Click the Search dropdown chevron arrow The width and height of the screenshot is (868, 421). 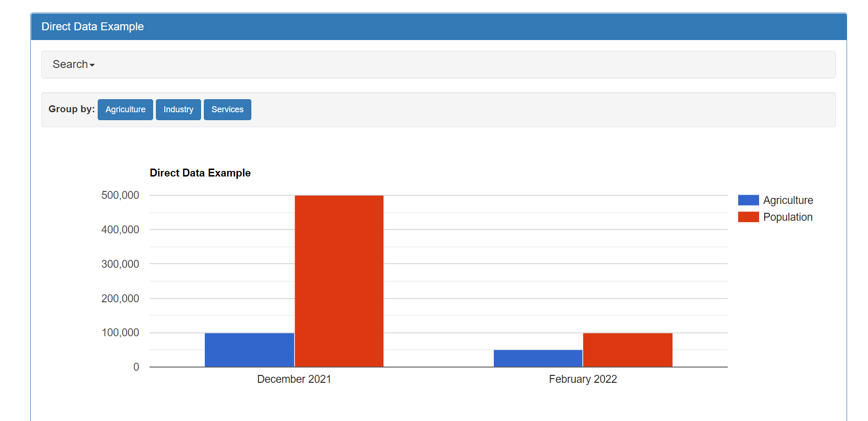[93, 66]
